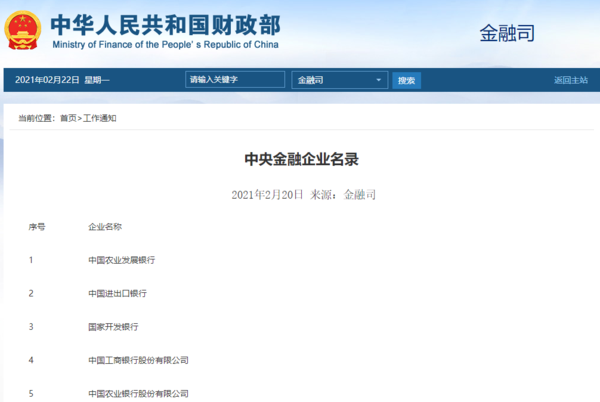Follow the 返回主站 link
600x402 pixels.
[571, 80]
